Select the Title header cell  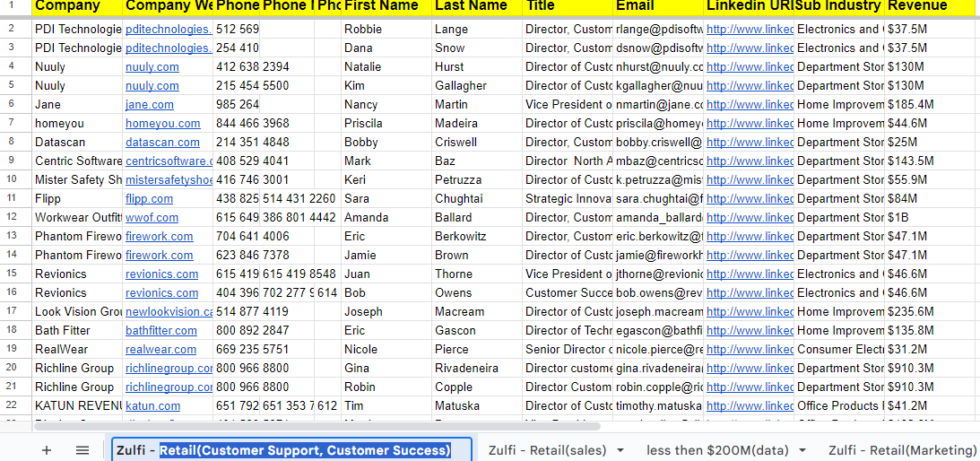point(568,7)
